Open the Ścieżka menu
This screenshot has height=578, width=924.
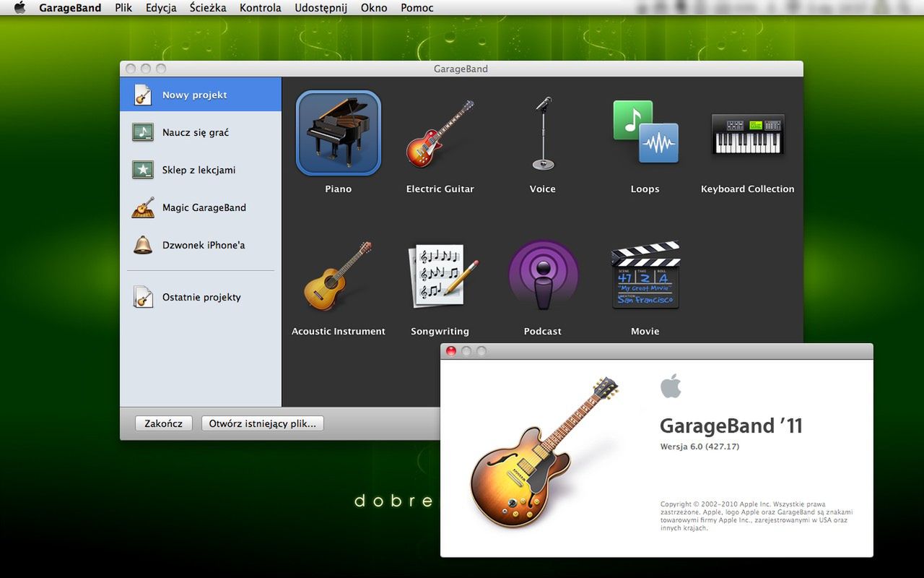[208, 7]
